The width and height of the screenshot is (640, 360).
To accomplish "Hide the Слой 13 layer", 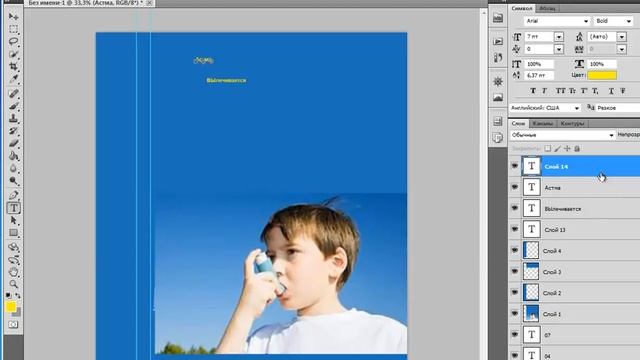I will tap(514, 229).
